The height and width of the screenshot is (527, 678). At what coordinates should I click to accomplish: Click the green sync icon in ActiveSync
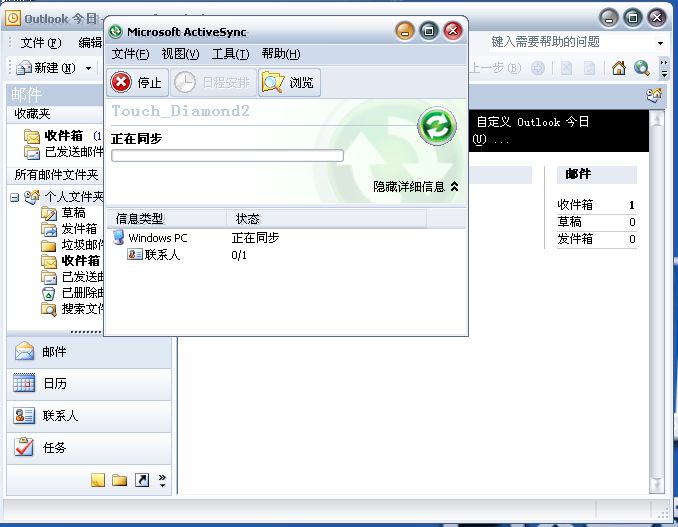coord(437,126)
